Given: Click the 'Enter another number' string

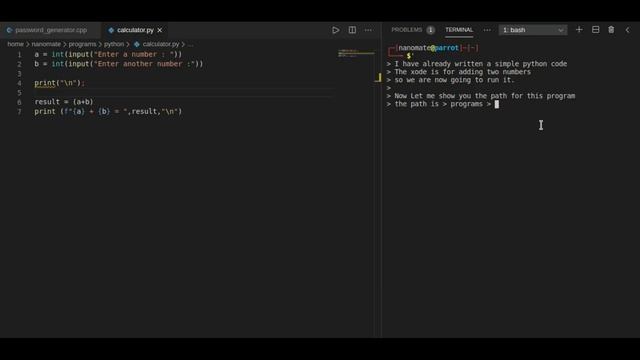Looking at the screenshot, I should tap(144, 64).
